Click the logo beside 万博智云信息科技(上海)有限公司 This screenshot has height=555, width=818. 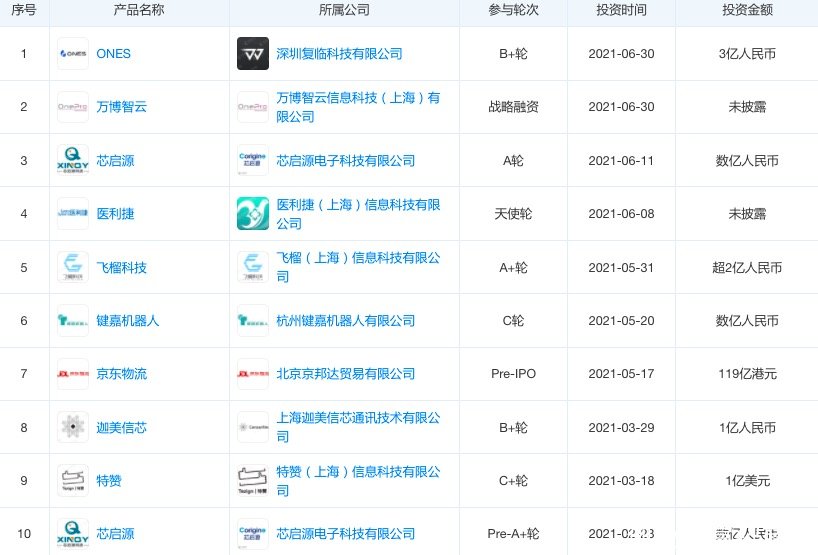(x=253, y=107)
